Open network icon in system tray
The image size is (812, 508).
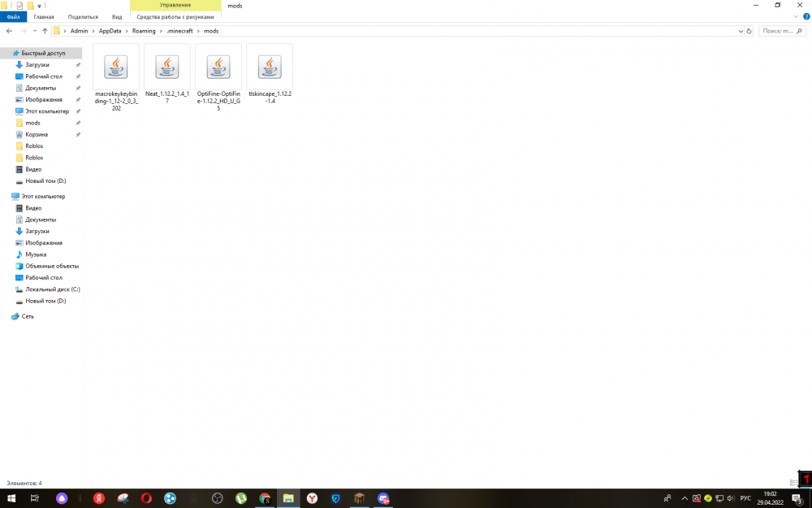tap(719, 498)
